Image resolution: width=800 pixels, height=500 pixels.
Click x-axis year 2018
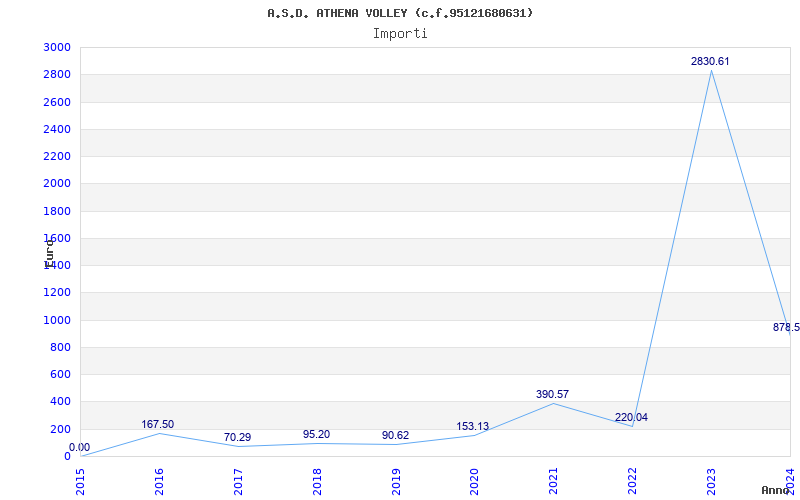(317, 482)
